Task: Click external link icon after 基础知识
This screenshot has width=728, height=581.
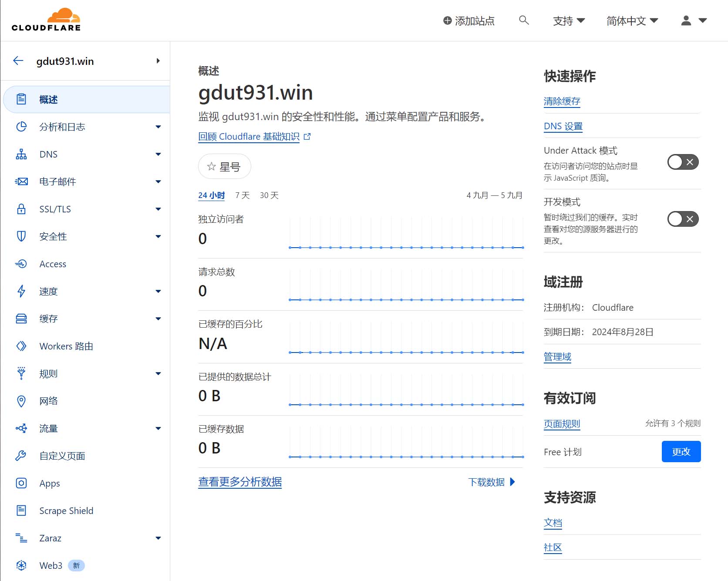Action: [x=307, y=137]
